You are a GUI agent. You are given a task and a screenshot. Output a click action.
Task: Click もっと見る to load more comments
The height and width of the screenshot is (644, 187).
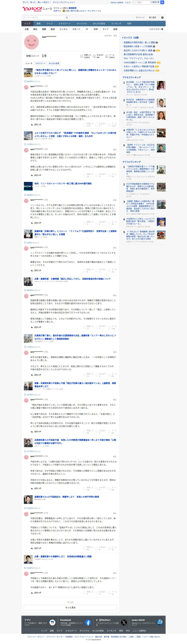click(70, 608)
